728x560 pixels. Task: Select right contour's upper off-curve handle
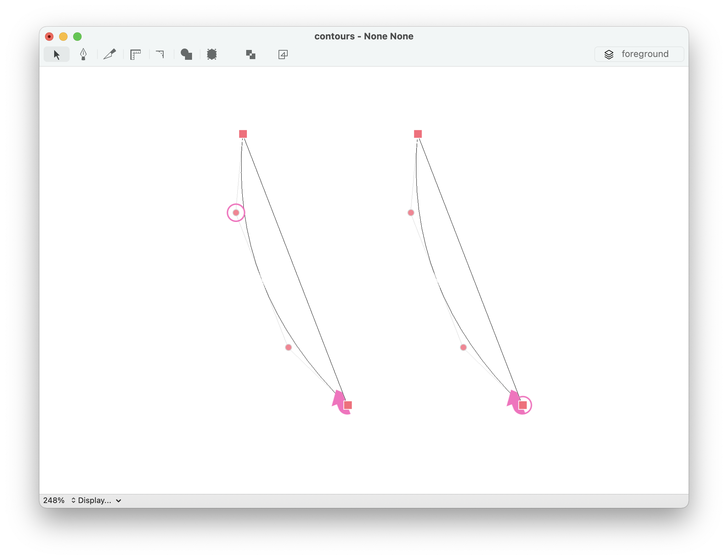tap(411, 213)
